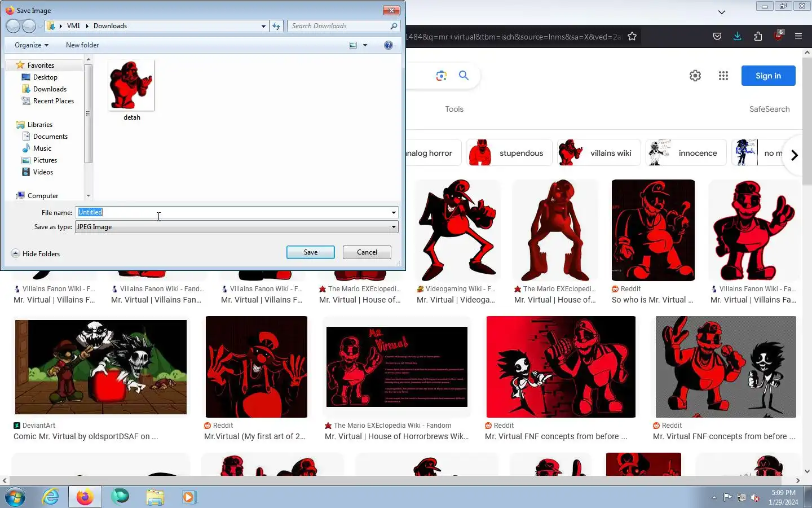Screen dimensions: 812x508
Task: Open the Save as type combo box
Action: [237, 227]
